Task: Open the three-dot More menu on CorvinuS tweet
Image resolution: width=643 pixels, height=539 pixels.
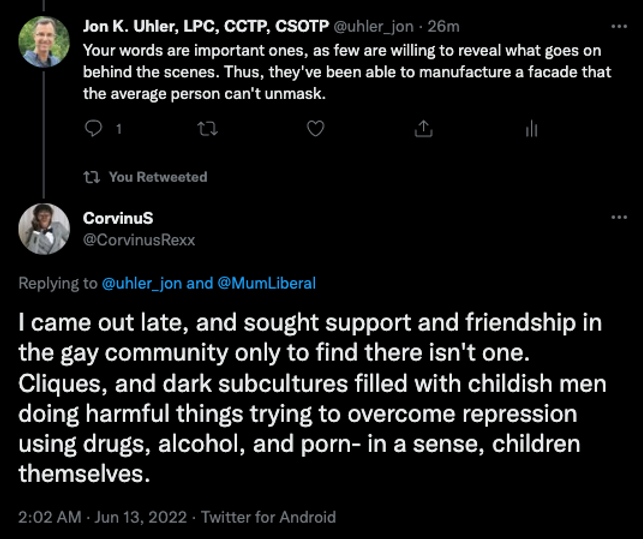Action: tap(617, 219)
